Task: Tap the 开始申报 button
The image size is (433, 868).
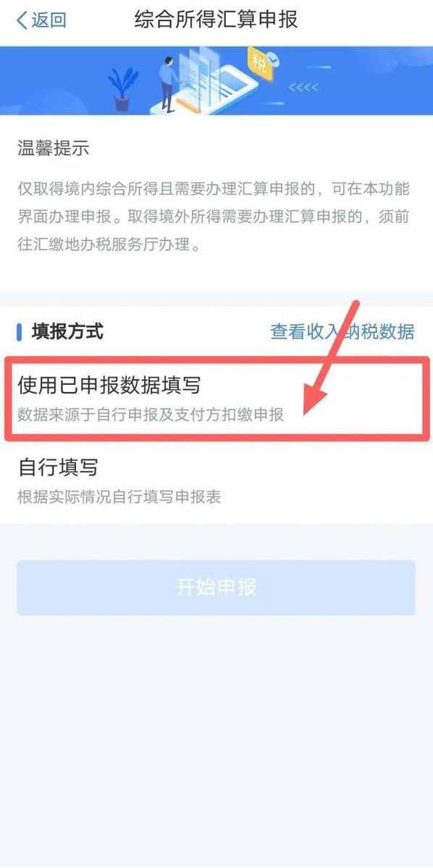Action: pyautogui.click(x=216, y=587)
